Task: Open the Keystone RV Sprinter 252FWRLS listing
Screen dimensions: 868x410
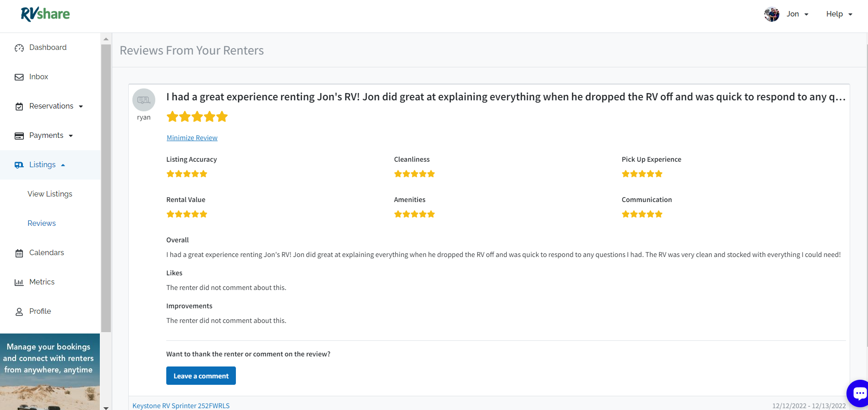Action: (181, 405)
